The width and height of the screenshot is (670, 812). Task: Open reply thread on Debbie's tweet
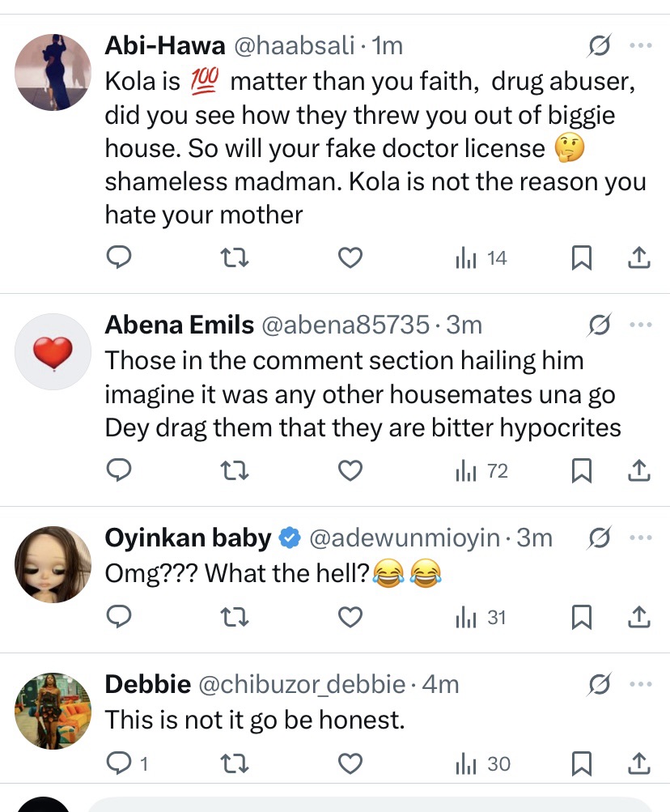point(119,763)
